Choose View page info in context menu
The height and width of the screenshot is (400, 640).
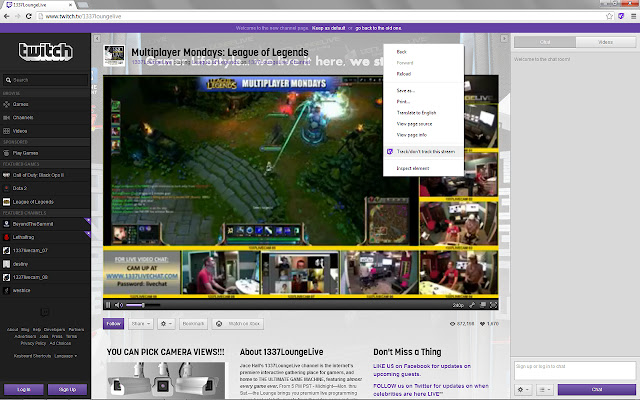(x=423, y=135)
